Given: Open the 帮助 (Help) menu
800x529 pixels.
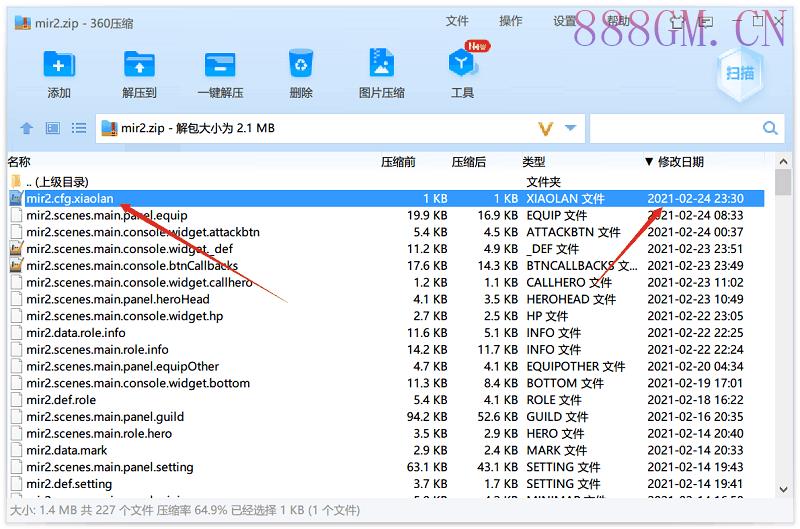Looking at the screenshot, I should click(x=618, y=21).
